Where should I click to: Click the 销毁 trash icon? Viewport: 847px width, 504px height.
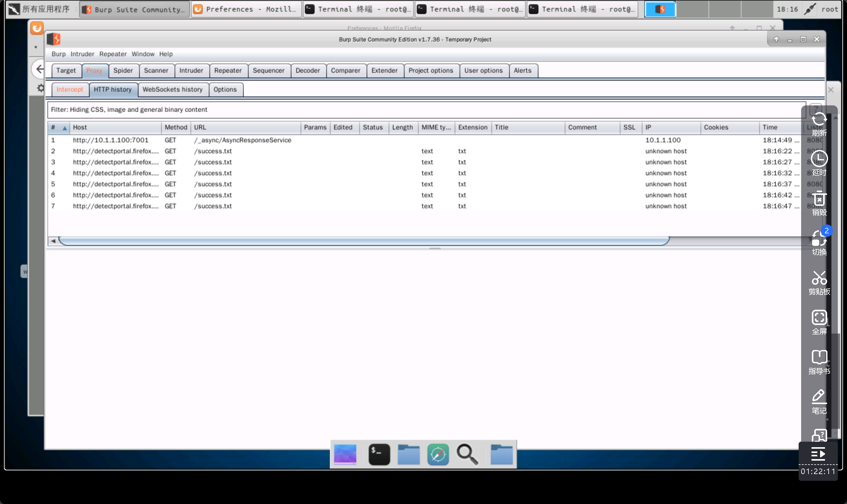tap(819, 199)
